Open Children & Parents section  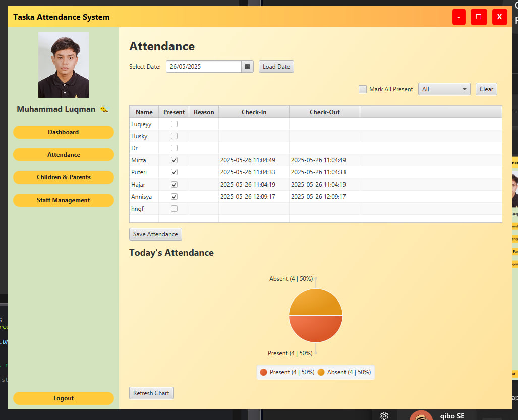[x=64, y=177]
